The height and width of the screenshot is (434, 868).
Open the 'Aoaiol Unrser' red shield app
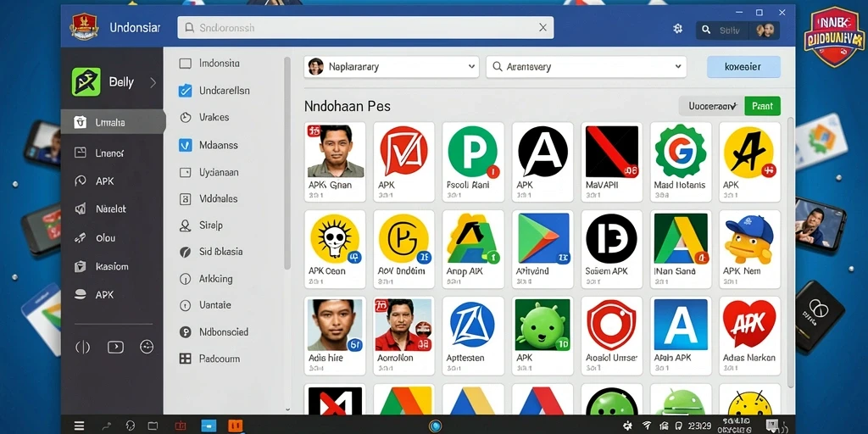612,336
